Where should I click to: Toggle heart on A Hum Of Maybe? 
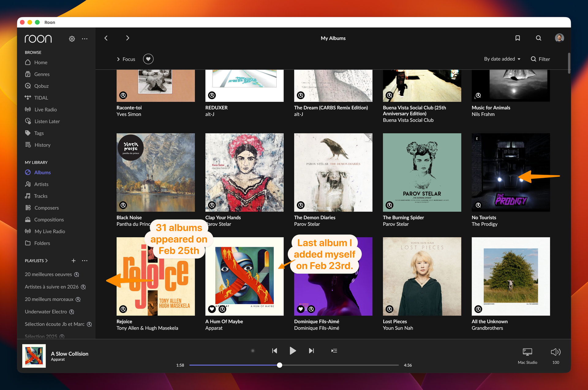click(x=212, y=309)
